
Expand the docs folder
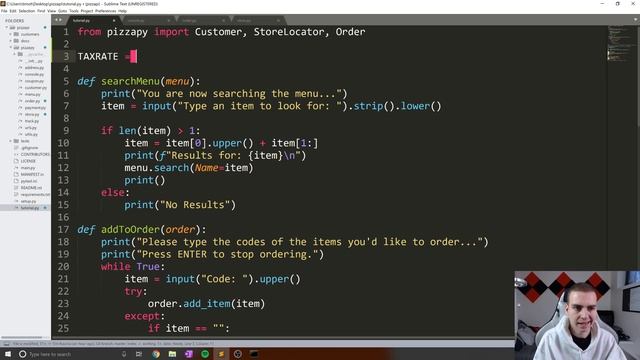click(11, 41)
